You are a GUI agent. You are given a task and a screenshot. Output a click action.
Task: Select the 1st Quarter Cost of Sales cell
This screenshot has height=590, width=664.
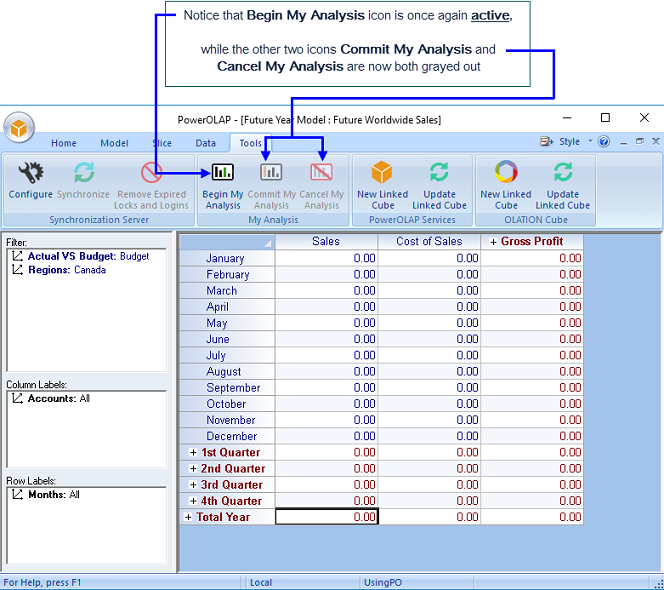click(429, 452)
